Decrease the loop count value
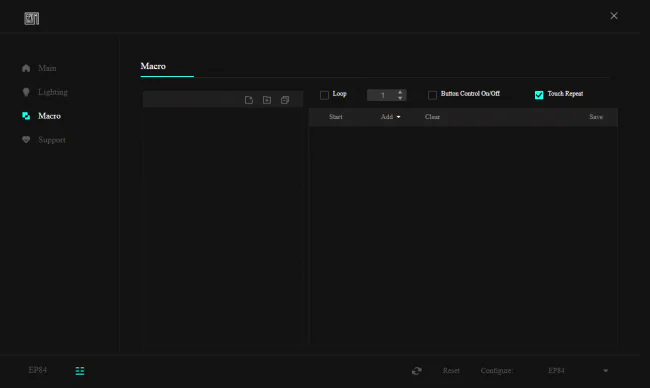This screenshot has width=650, height=388. tap(400, 98)
